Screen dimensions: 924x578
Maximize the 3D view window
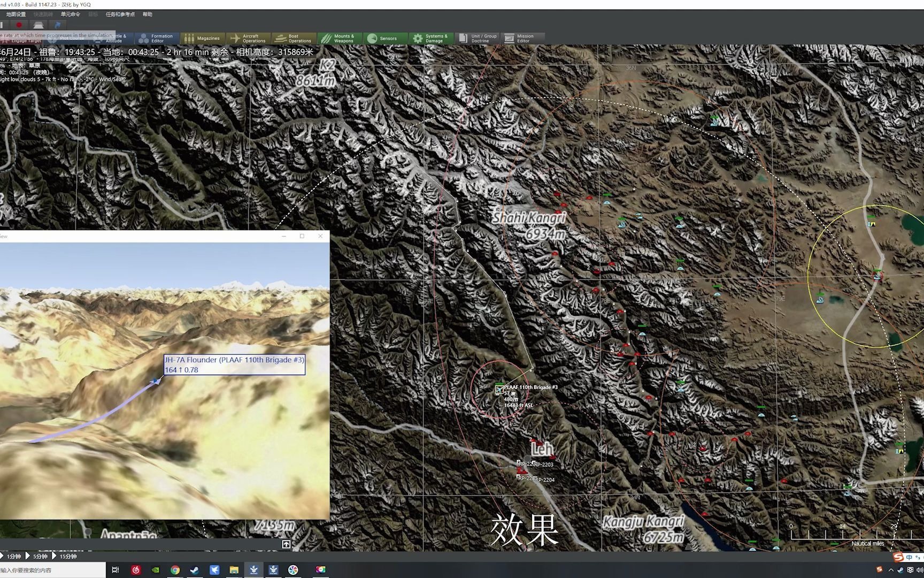pyautogui.click(x=302, y=236)
